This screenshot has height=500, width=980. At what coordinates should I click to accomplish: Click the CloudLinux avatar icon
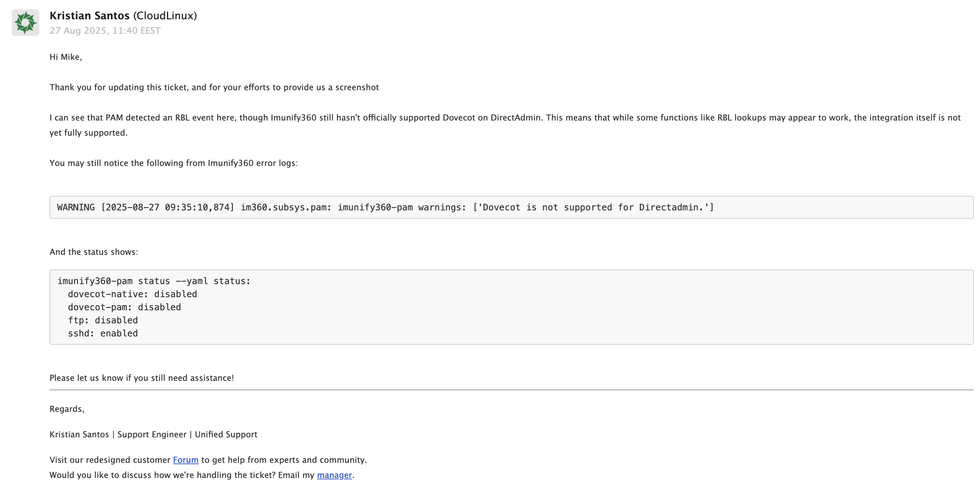coord(25,22)
